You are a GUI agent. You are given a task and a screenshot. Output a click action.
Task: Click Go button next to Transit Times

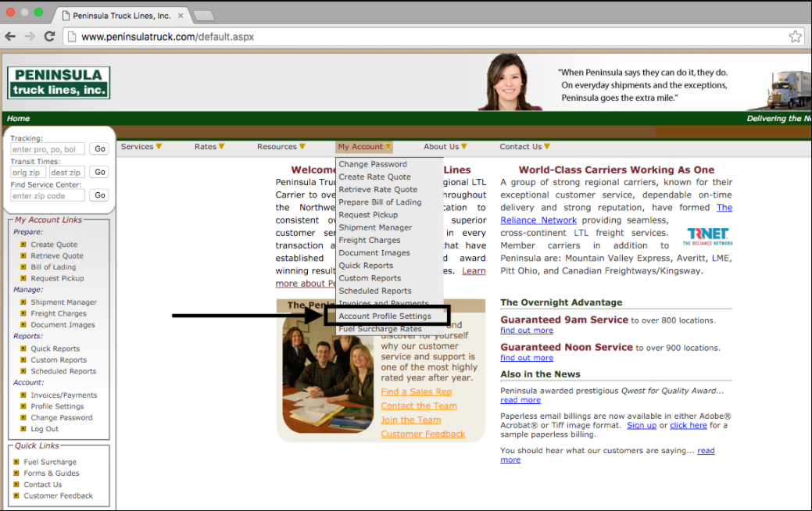[99, 172]
